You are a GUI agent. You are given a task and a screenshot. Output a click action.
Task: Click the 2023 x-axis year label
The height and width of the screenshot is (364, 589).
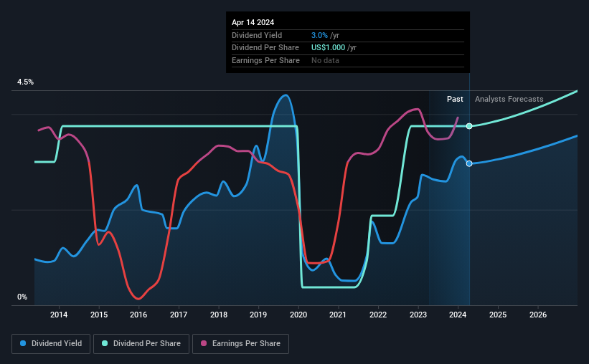[418, 315]
